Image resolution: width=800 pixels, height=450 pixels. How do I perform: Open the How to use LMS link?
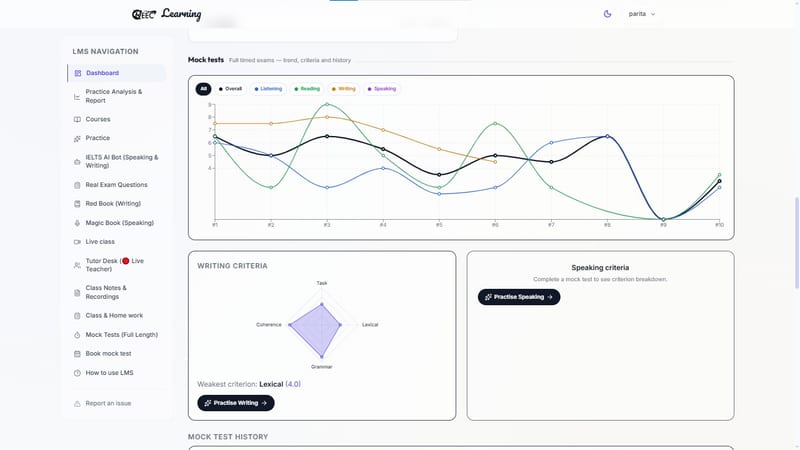pos(116,373)
